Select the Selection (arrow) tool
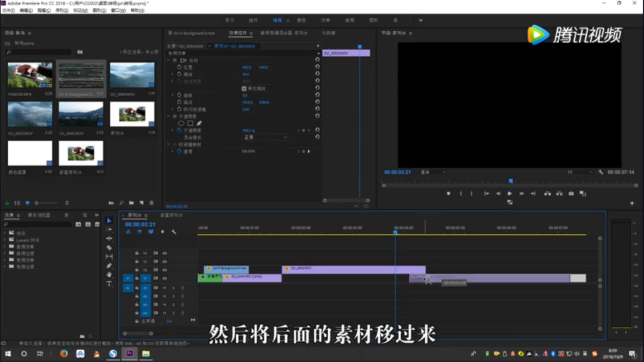This screenshot has width=644, height=362. pos(109,221)
